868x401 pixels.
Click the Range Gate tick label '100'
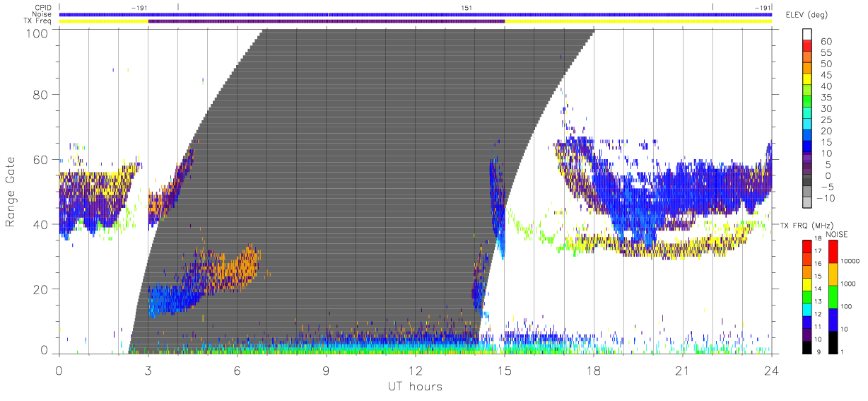pos(38,33)
